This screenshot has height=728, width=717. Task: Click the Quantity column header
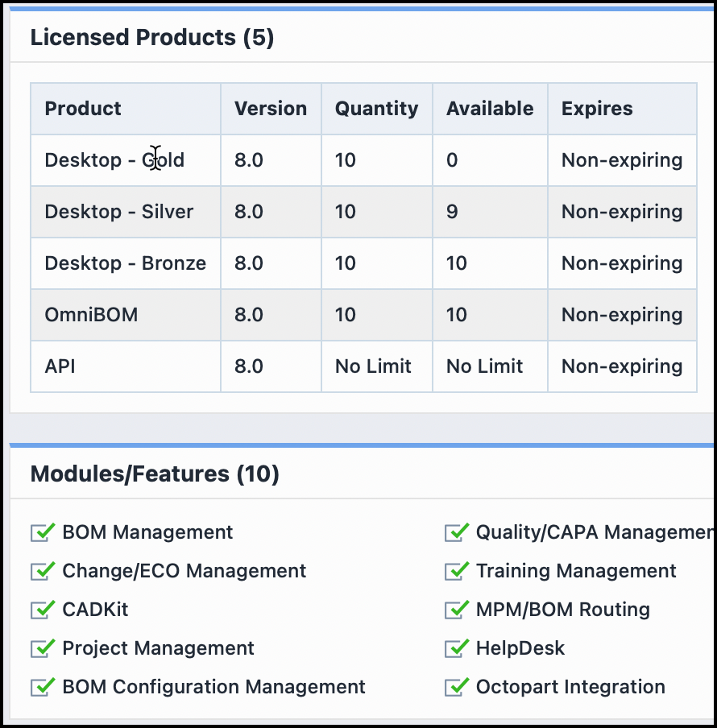point(376,109)
